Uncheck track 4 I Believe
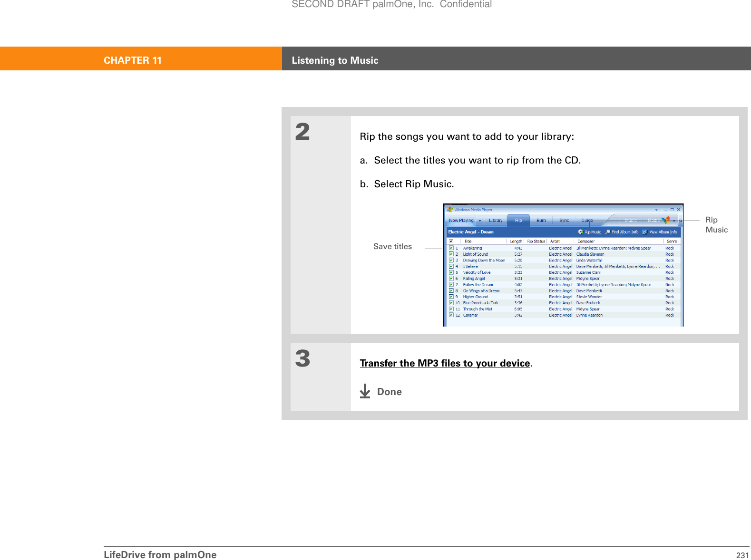This screenshot has width=751, height=560. (x=451, y=266)
